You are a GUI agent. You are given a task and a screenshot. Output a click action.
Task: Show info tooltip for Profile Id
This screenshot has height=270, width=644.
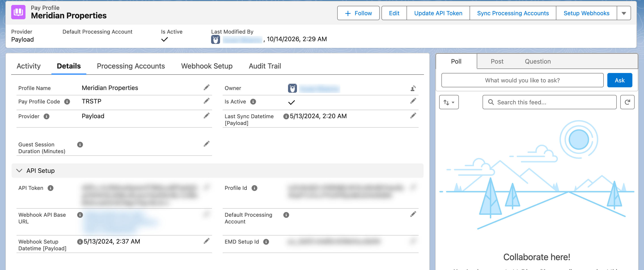[254, 188]
